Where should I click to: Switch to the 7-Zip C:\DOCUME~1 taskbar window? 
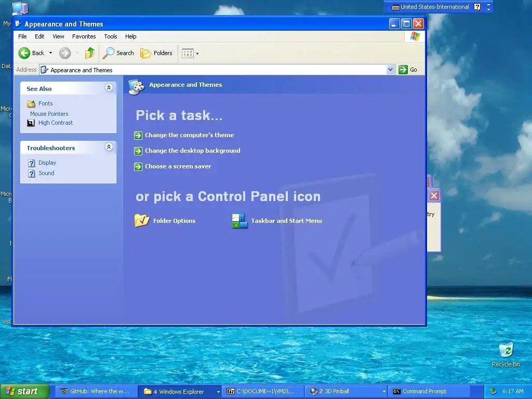click(263, 392)
